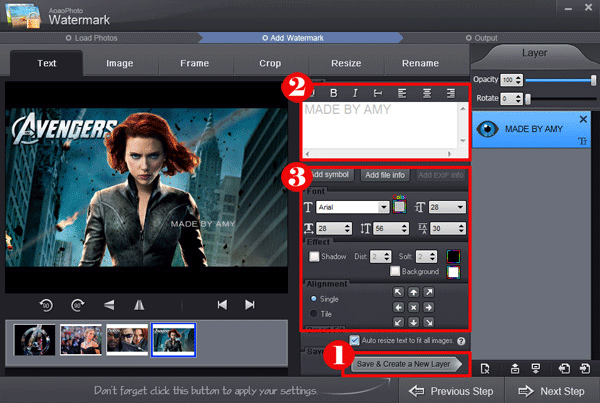Toggle italic text formatting
This screenshot has width=600, height=403.
[x=355, y=93]
